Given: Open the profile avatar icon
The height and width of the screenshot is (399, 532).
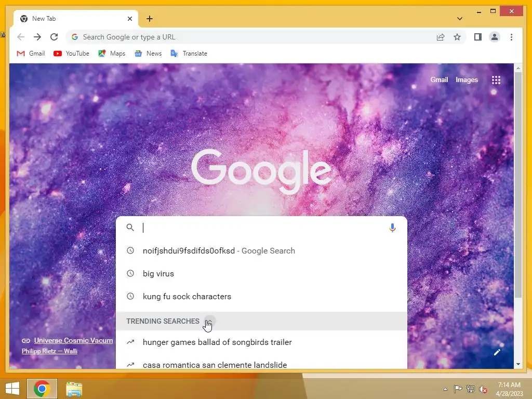Looking at the screenshot, I should click(x=495, y=37).
